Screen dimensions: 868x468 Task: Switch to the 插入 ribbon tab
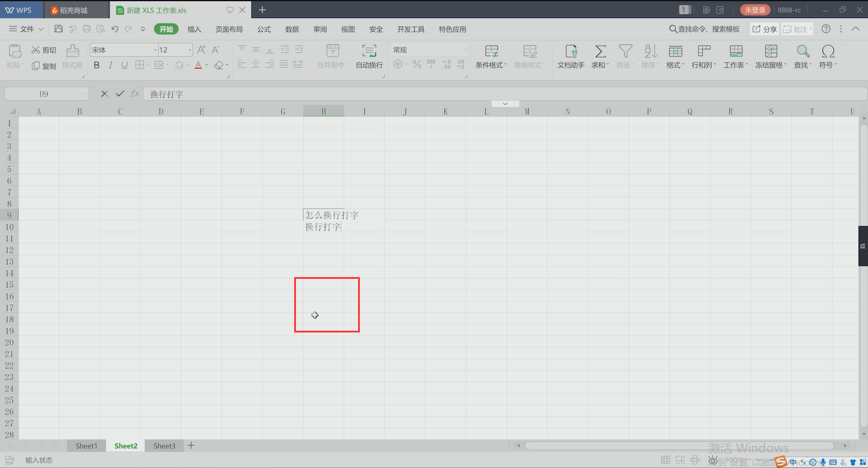[x=194, y=29]
